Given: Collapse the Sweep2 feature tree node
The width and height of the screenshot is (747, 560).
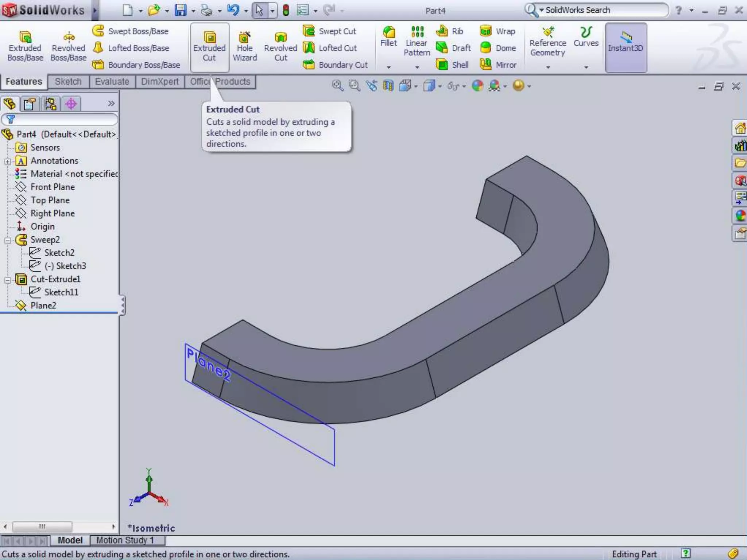Looking at the screenshot, I should (8, 240).
